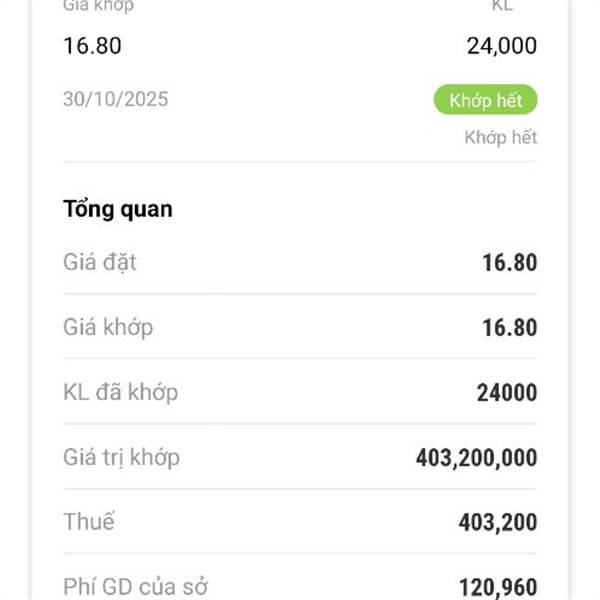Click the Tổng quan section heading

point(118,209)
